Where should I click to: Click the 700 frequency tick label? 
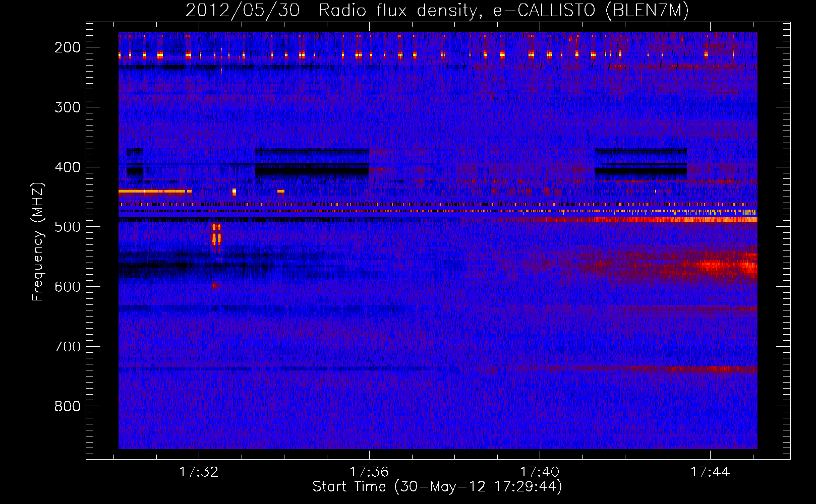(68, 347)
